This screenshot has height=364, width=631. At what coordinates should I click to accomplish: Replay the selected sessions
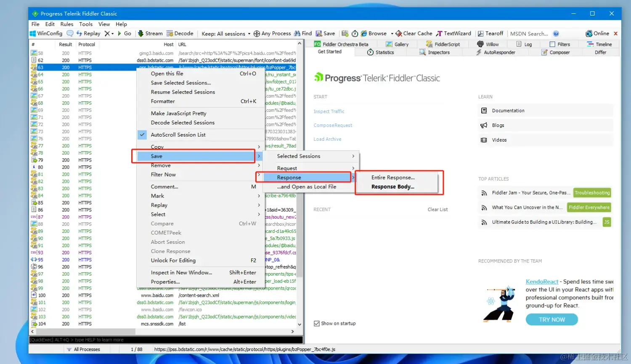pos(88,34)
